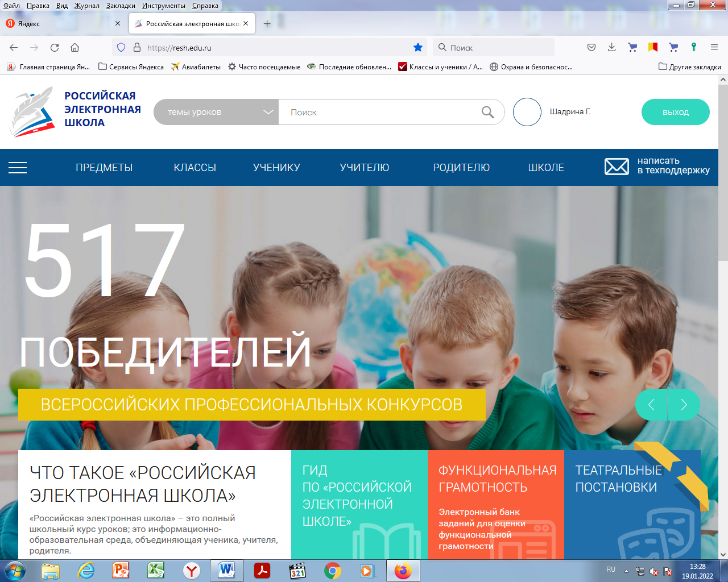Show the previous slide in the banner
The height and width of the screenshot is (582, 728).
pyautogui.click(x=651, y=405)
